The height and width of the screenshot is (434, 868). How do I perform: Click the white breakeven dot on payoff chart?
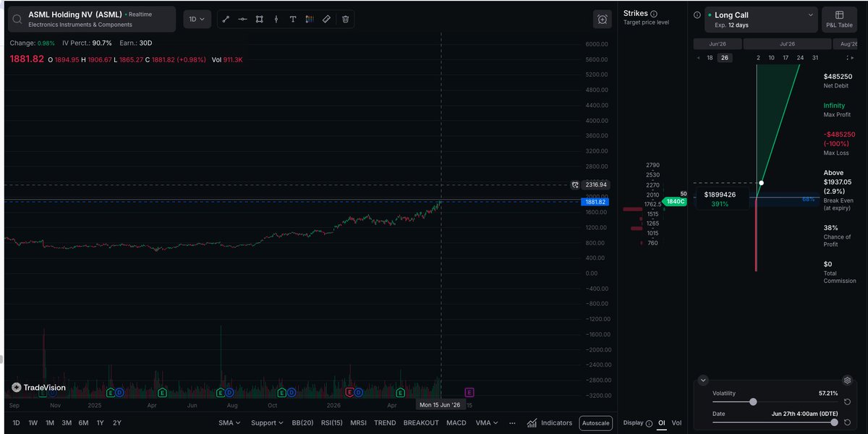[761, 183]
